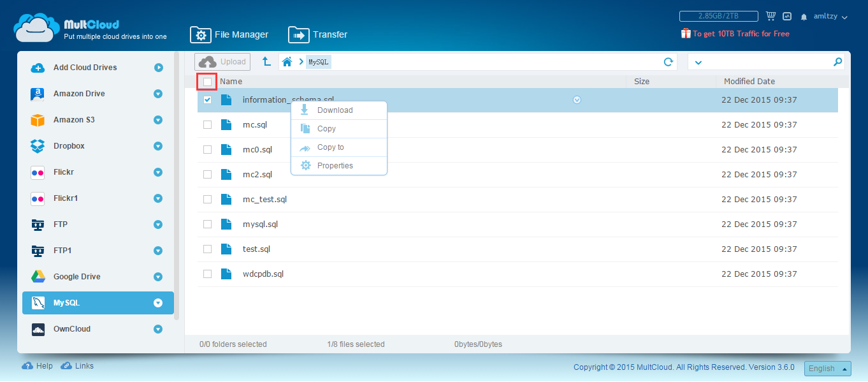Check the mc_test.sql checkbox
The width and height of the screenshot is (868, 382).
tap(207, 200)
